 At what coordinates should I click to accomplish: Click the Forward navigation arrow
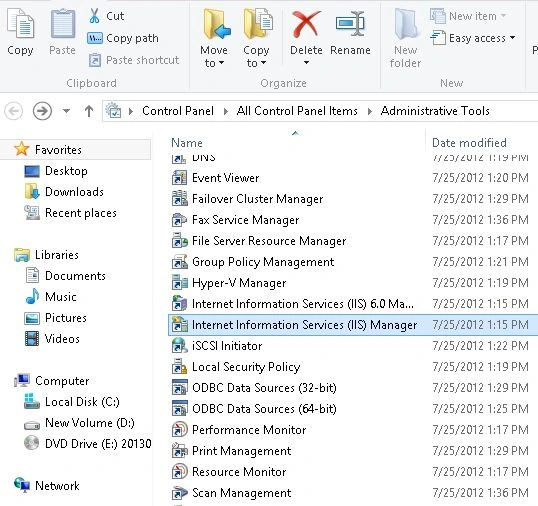coord(42,111)
